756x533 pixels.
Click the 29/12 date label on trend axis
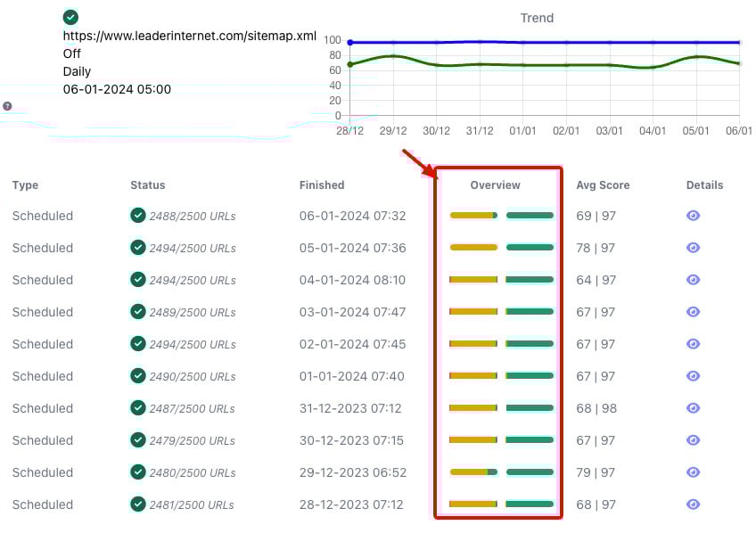[393, 131]
